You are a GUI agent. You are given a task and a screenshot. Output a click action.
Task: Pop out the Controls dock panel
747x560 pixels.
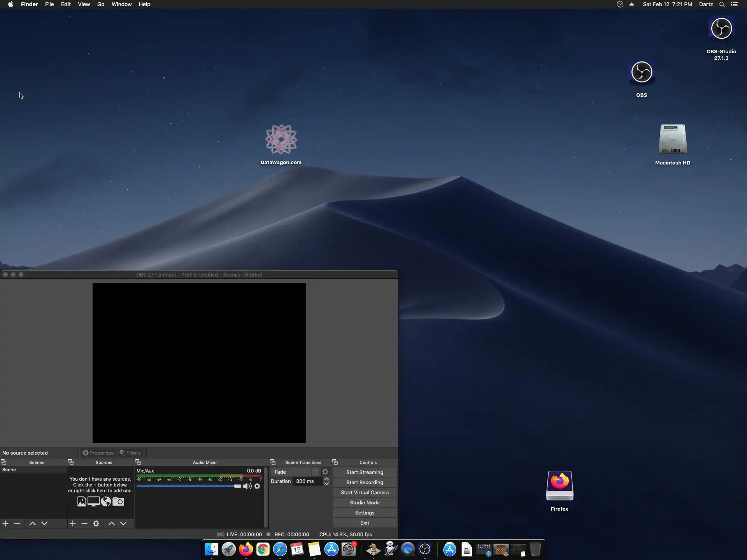[335, 462]
